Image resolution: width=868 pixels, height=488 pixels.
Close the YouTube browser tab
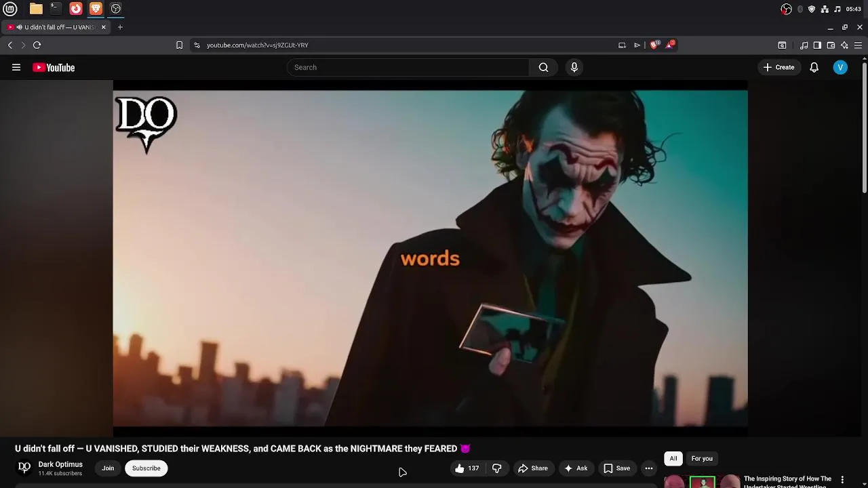pyautogui.click(x=104, y=27)
